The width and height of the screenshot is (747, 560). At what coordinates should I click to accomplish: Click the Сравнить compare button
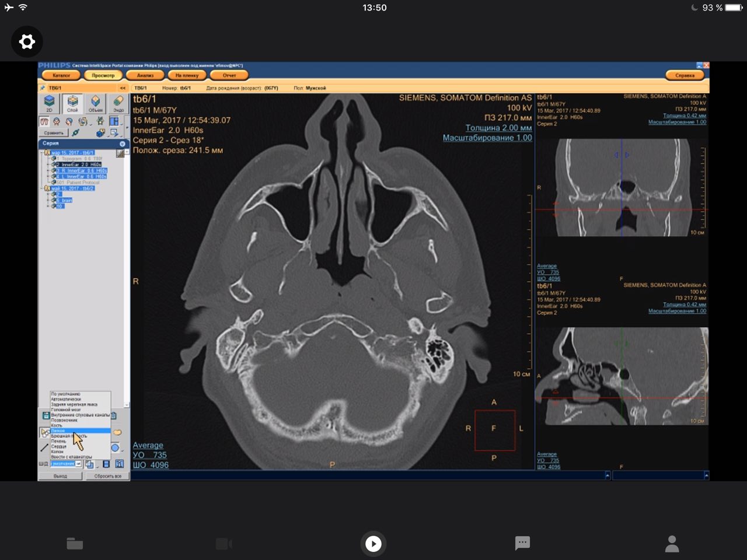(x=54, y=133)
